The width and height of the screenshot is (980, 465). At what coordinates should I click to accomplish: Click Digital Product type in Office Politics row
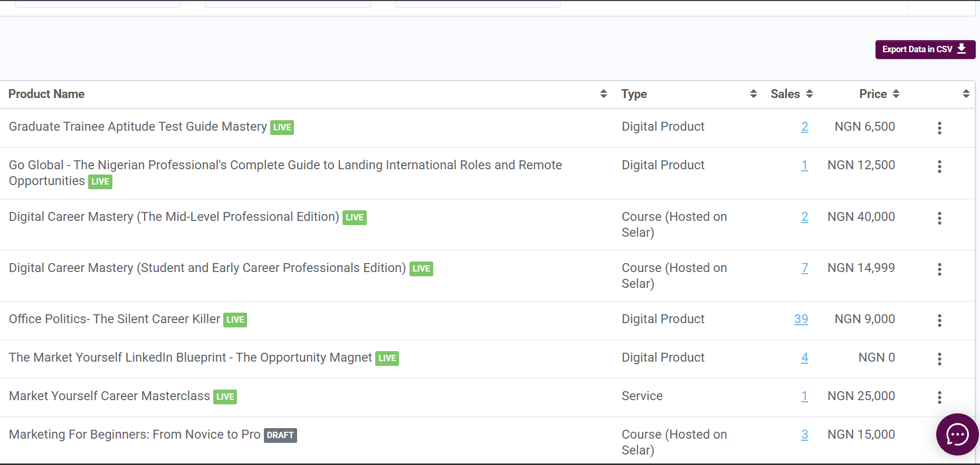pos(663,319)
